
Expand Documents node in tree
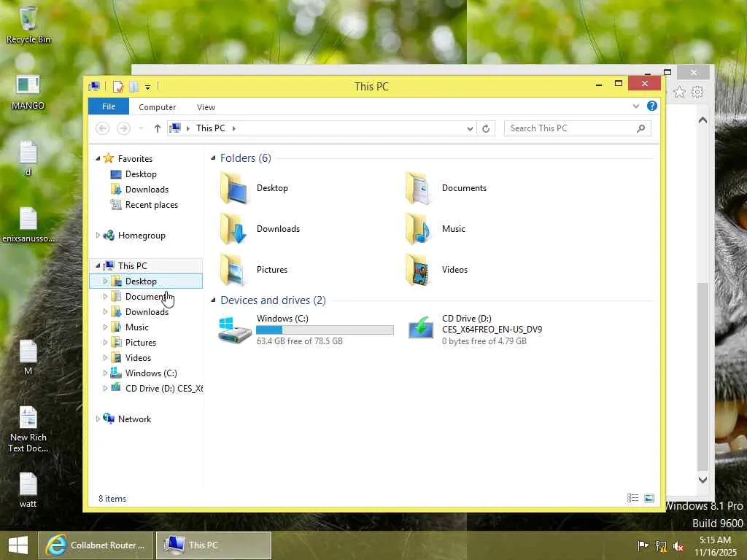tap(105, 297)
